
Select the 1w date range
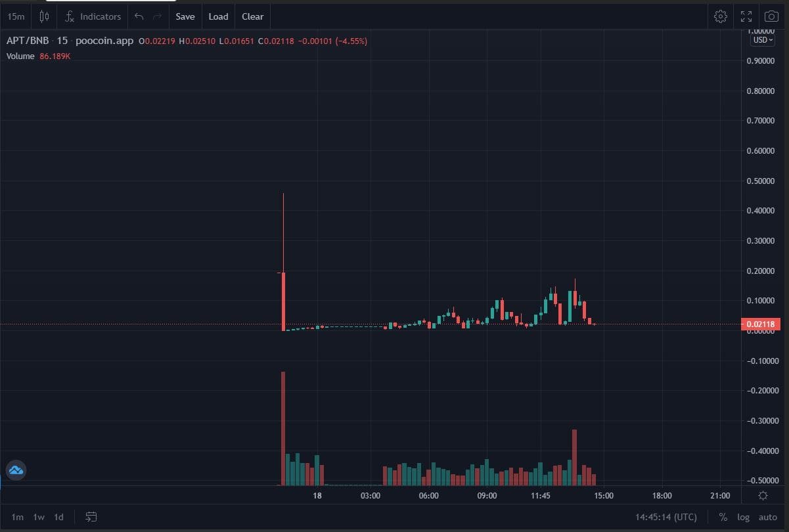(38, 517)
